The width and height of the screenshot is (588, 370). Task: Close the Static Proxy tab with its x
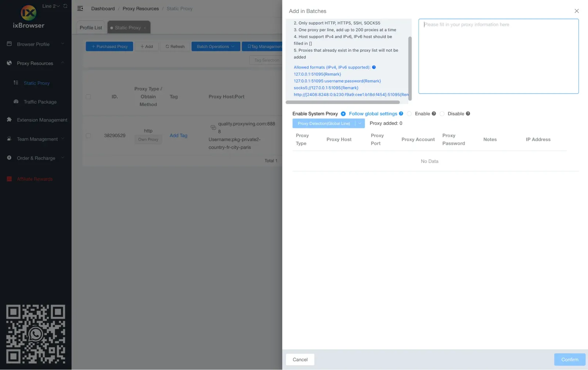[145, 28]
